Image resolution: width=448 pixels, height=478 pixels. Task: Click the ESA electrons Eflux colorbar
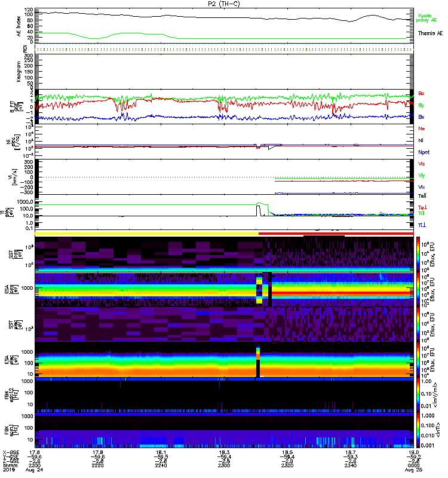click(x=418, y=360)
